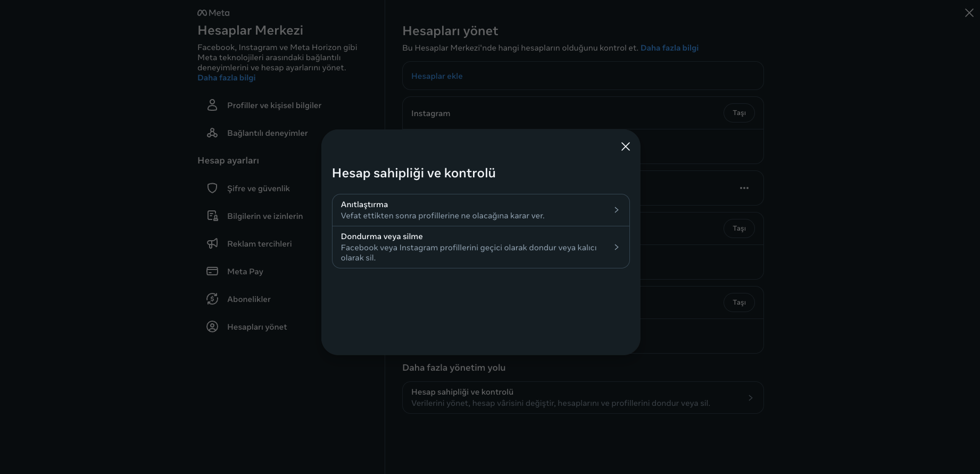The height and width of the screenshot is (474, 980).
Task: Click the Bağlantılı deneyimler connected nodes icon
Action: coord(212,133)
